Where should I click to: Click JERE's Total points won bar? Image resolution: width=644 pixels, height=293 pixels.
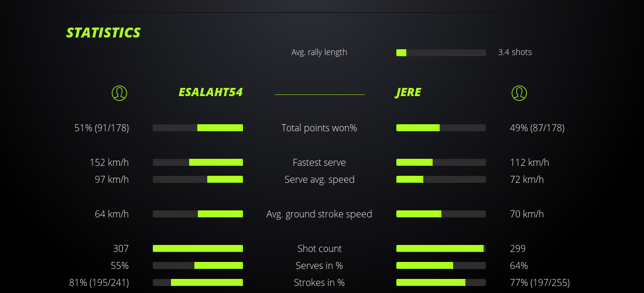coord(441,128)
